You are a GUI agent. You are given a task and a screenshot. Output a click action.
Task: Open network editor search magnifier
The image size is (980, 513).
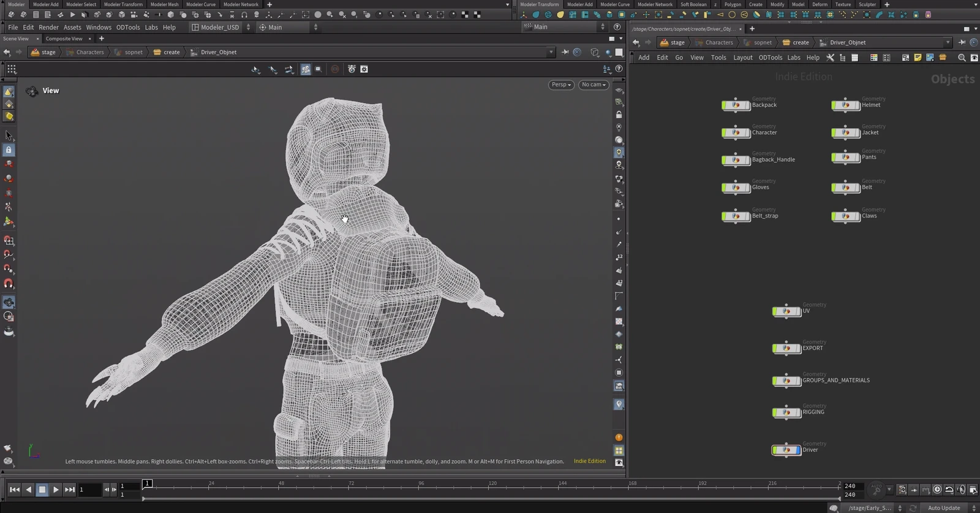(x=962, y=58)
